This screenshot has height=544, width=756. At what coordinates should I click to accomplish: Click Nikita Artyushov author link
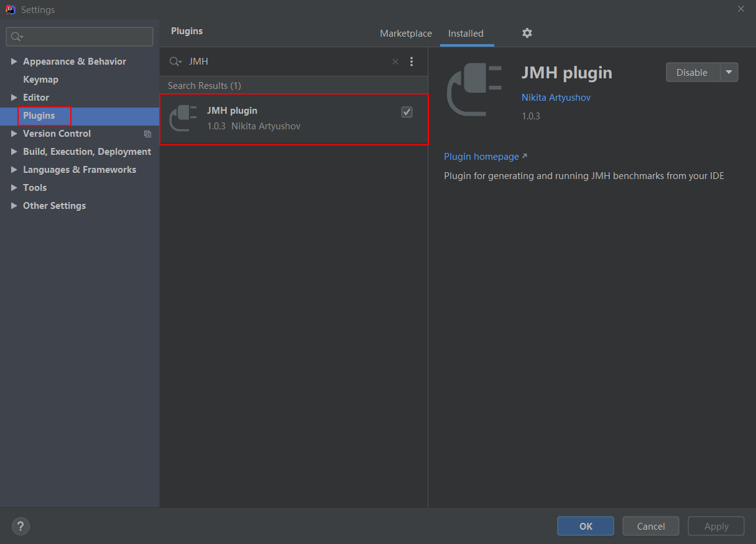click(x=556, y=98)
